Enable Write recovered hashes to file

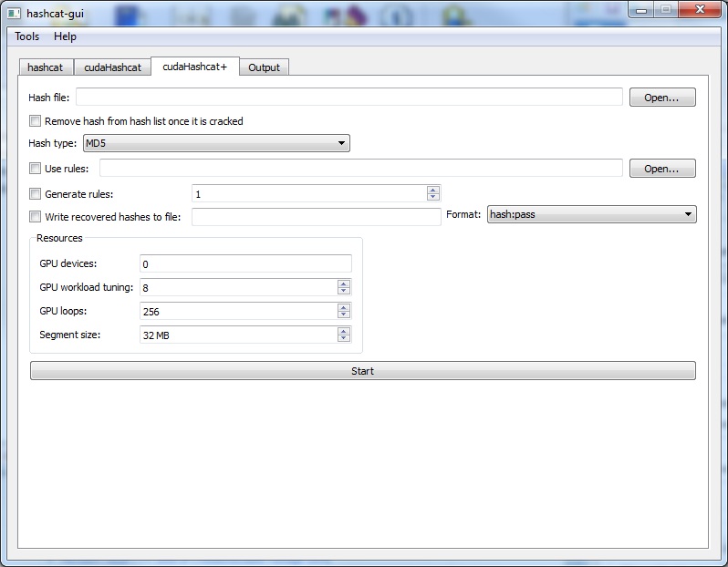pyautogui.click(x=35, y=216)
